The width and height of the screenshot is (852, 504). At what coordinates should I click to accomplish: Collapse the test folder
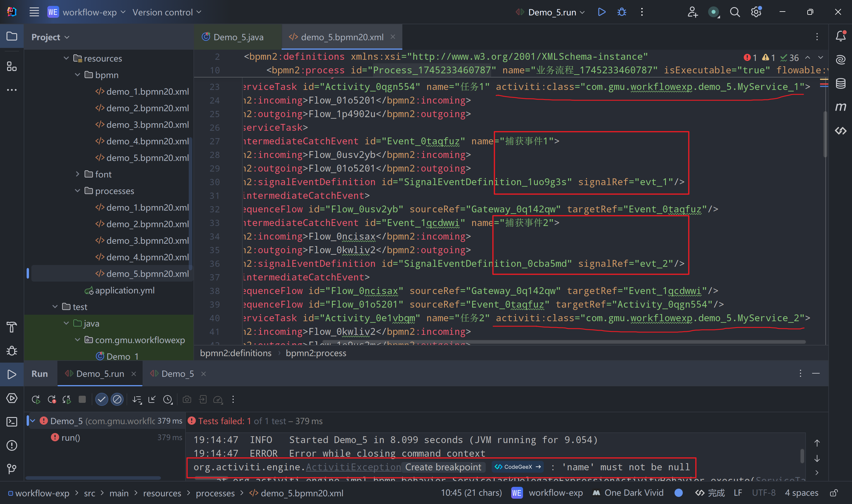(55, 307)
